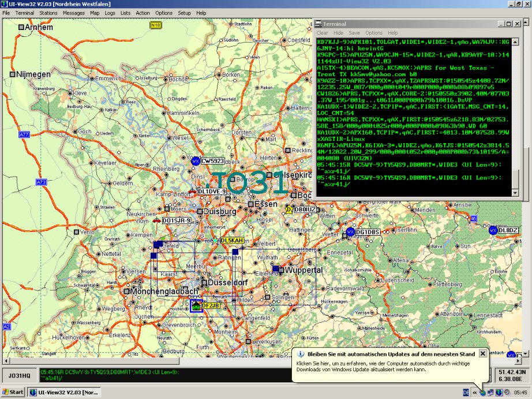Open Options in the Terminal window
This screenshot has height=399, width=532.
tap(374, 33)
